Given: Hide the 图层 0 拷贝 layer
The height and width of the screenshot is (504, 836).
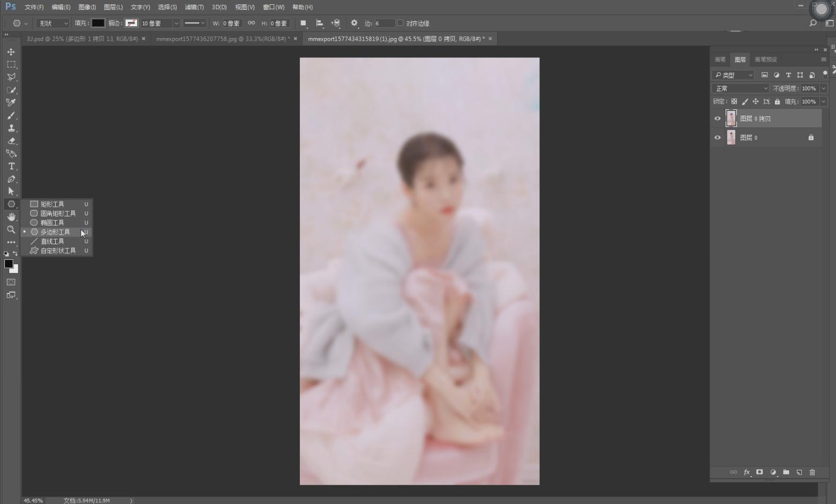Looking at the screenshot, I should pyautogui.click(x=718, y=119).
